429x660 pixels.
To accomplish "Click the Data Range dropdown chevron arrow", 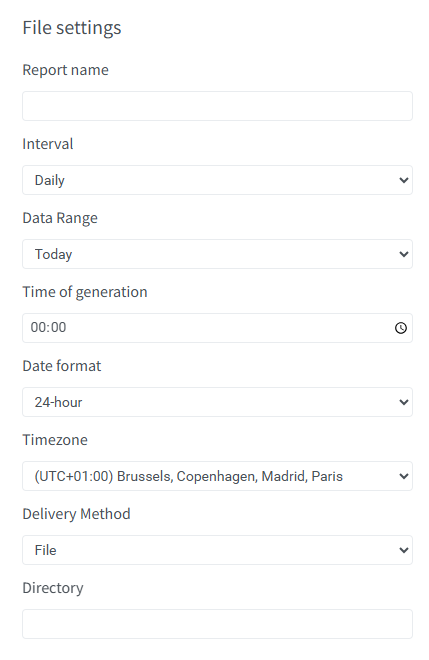I will pos(403,255).
